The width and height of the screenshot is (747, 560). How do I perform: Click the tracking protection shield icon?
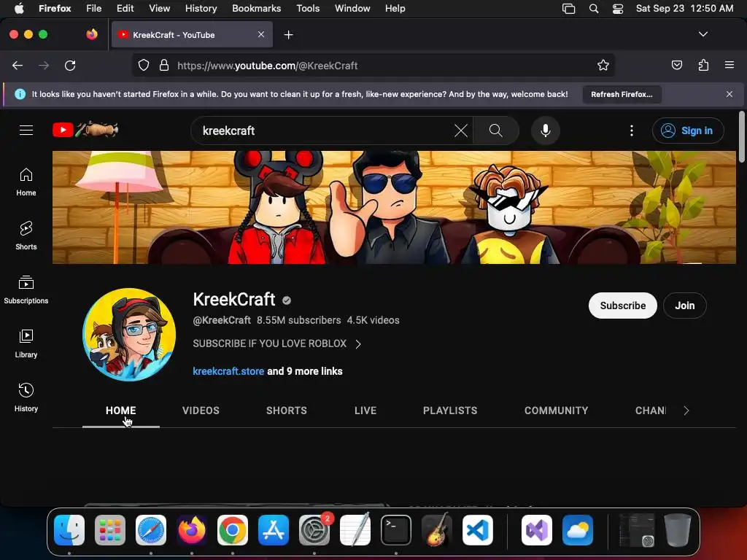click(x=144, y=65)
